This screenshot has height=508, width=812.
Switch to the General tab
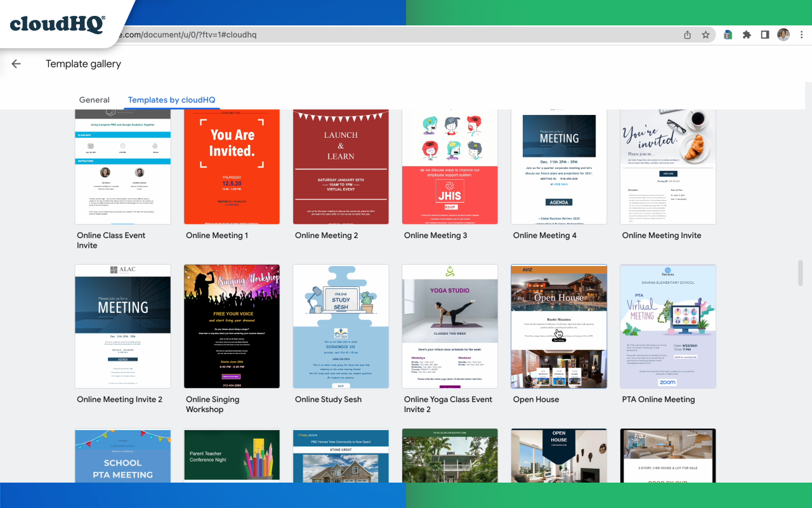pos(94,100)
